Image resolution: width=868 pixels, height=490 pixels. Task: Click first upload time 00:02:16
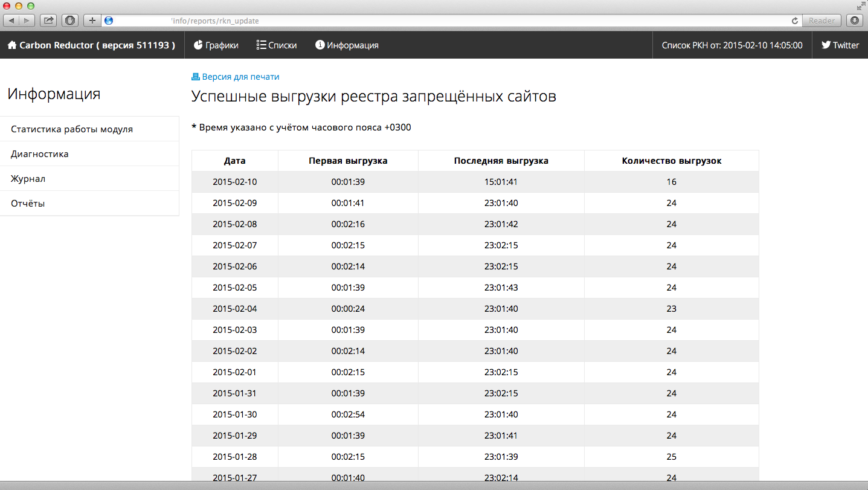(x=348, y=224)
